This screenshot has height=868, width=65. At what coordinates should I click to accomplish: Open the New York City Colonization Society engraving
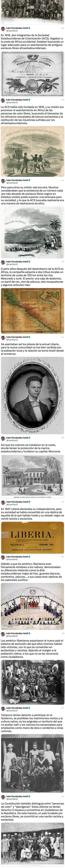coord(32,151)
